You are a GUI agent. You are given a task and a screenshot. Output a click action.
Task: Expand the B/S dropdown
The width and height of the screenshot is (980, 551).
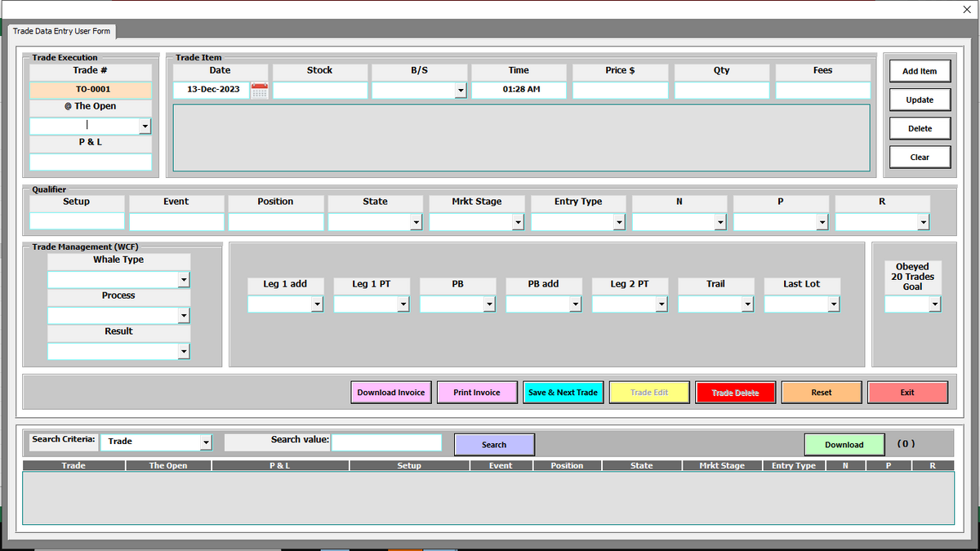[x=461, y=91]
